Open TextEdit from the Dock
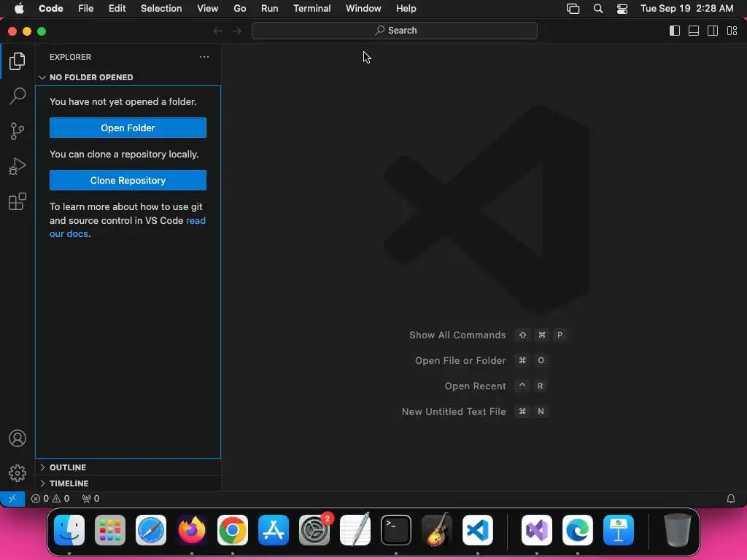Screen dimensions: 747x560 pyautogui.click(x=355, y=530)
